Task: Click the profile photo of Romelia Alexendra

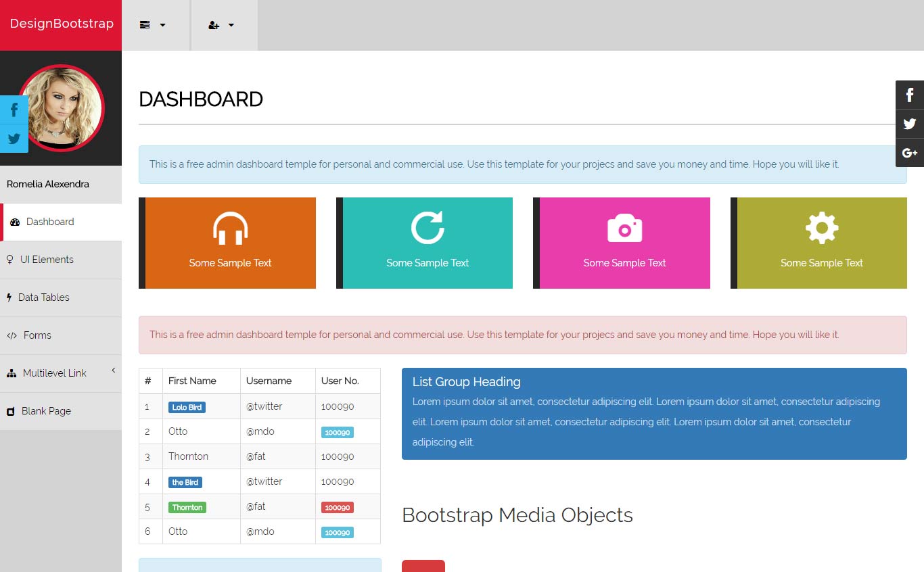Action: [x=61, y=108]
